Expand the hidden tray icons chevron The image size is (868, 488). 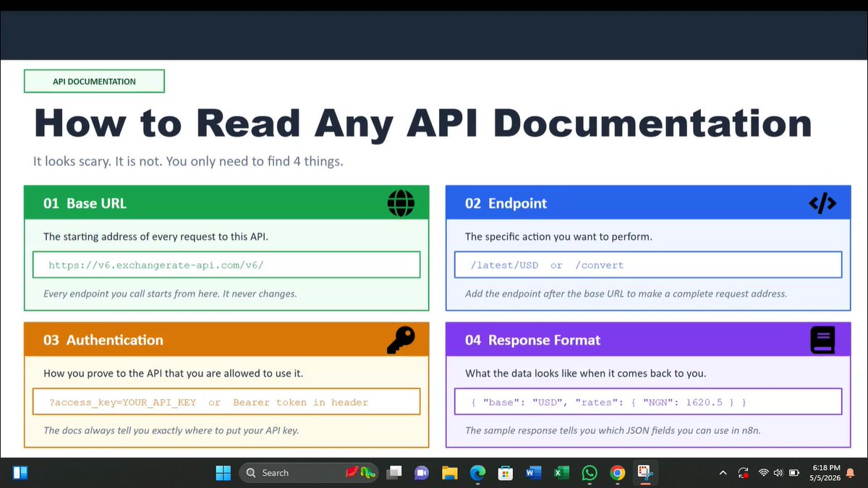(x=723, y=473)
